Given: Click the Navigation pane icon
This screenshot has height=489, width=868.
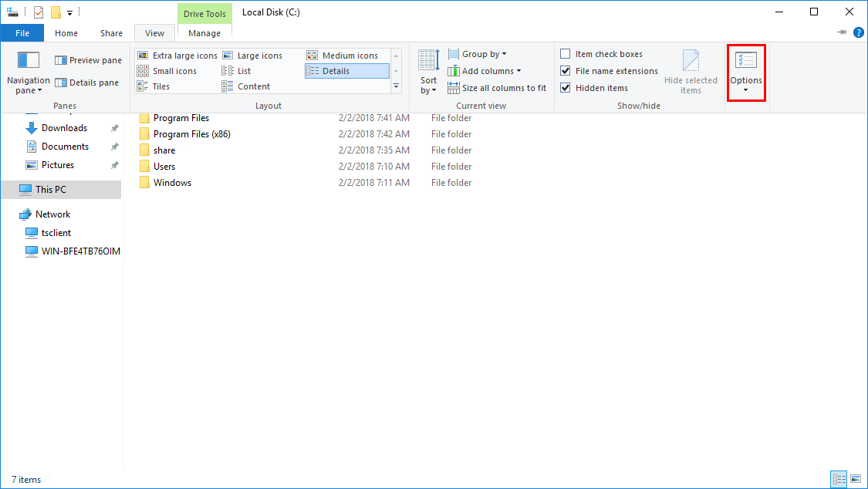Looking at the screenshot, I should click(29, 60).
